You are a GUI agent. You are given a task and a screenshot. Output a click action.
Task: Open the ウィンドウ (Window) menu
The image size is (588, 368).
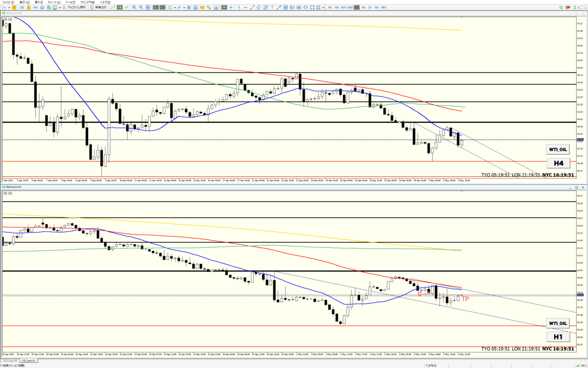(87, 2)
